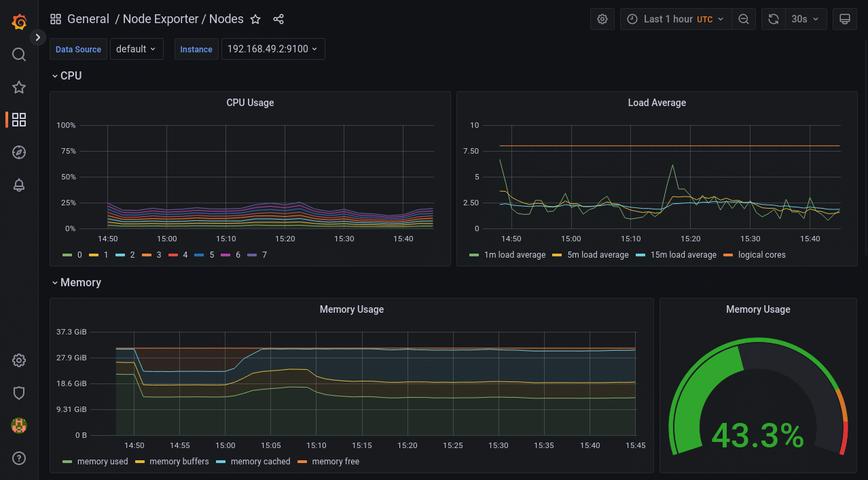Mark the dashboard as favorite with the star
The image size is (868, 480).
[x=255, y=19]
